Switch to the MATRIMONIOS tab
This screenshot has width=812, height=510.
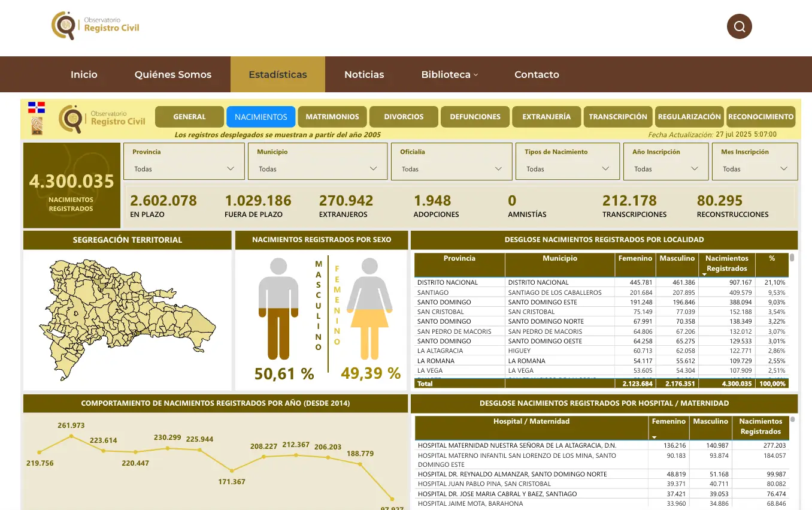(x=332, y=117)
